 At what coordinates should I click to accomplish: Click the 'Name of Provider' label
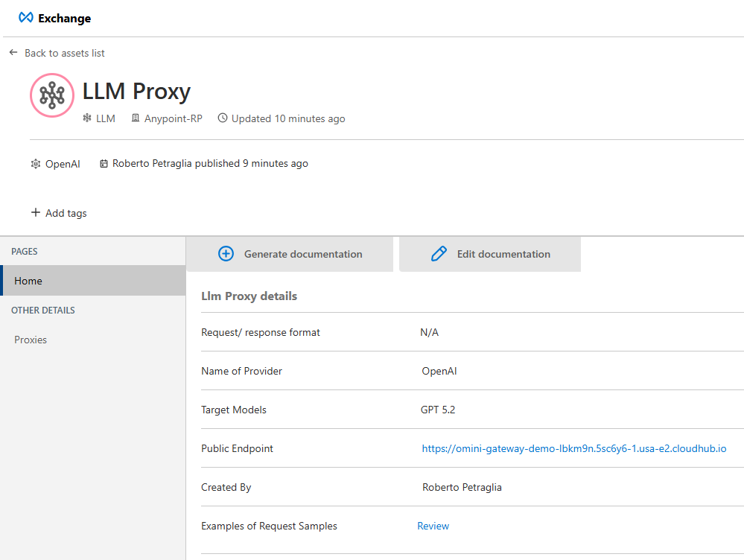241,371
